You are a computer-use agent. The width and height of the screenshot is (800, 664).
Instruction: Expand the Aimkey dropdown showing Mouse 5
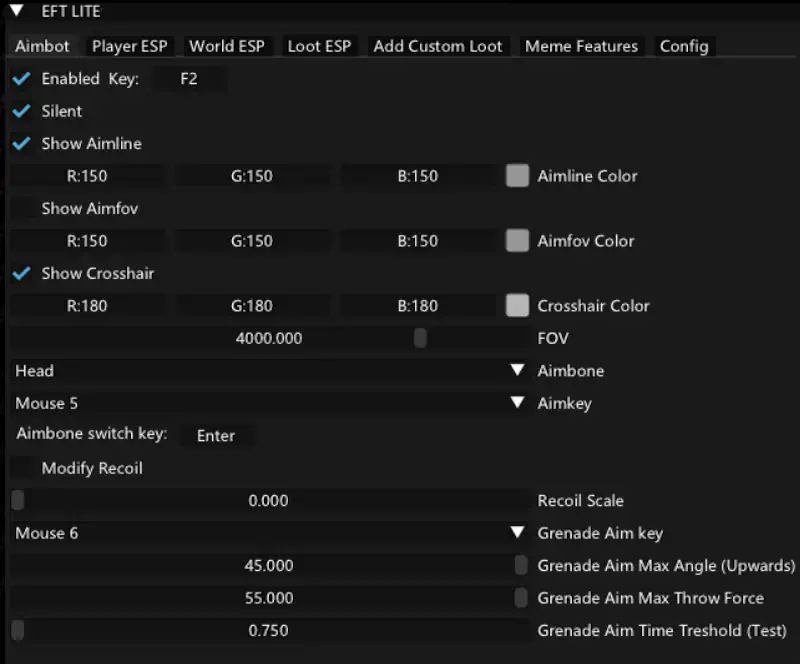[x=270, y=403]
